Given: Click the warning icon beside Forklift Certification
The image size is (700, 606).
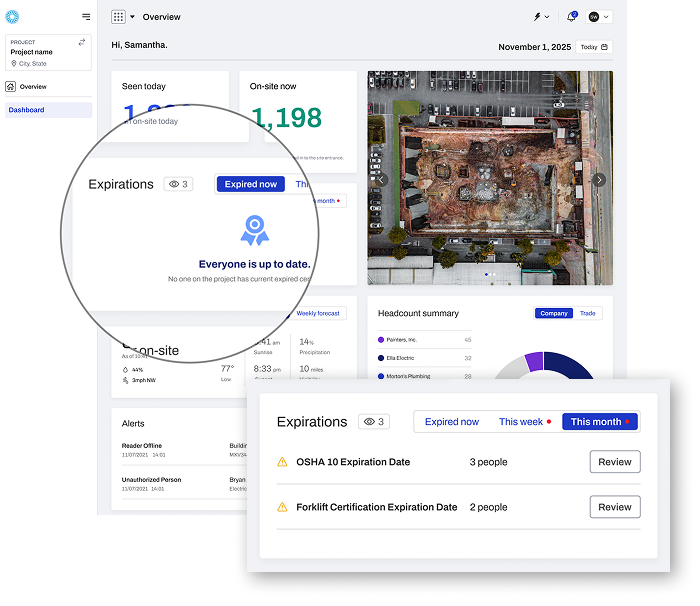Looking at the screenshot, I should coord(282,507).
